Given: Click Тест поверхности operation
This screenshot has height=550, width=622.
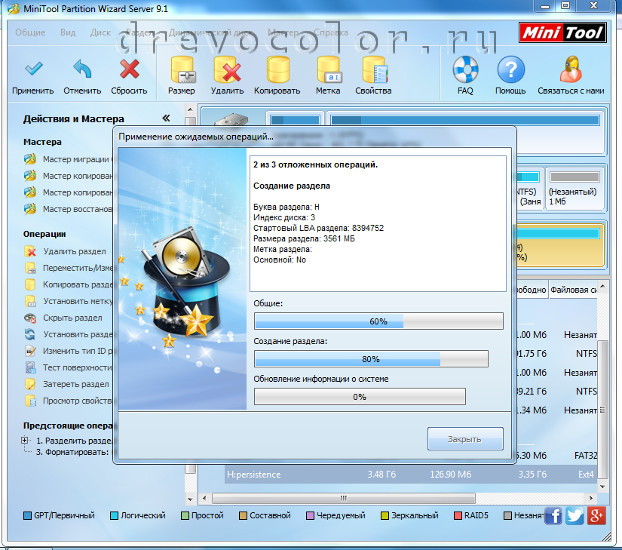Looking at the screenshot, I should (x=69, y=367).
